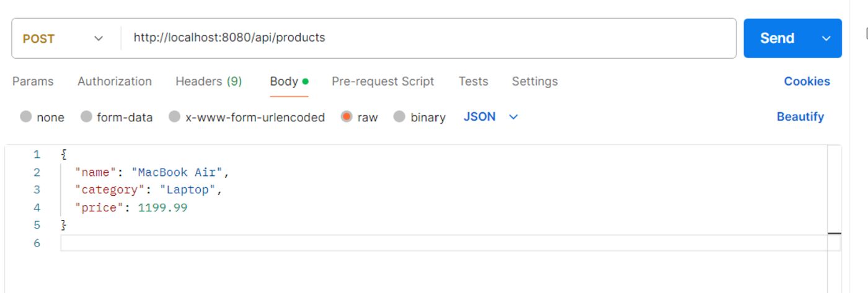Select the raw body radio button
The width and height of the screenshot is (868, 293).
tap(347, 116)
